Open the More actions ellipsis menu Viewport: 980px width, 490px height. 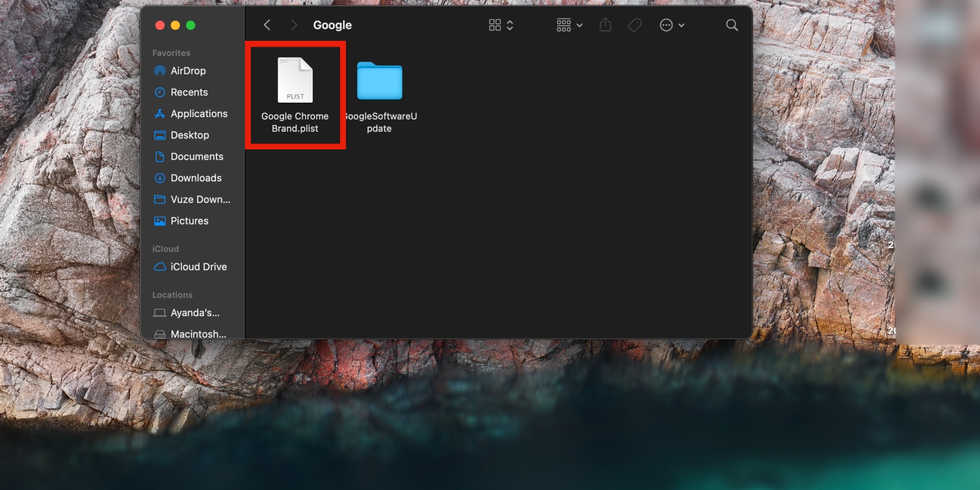[672, 25]
